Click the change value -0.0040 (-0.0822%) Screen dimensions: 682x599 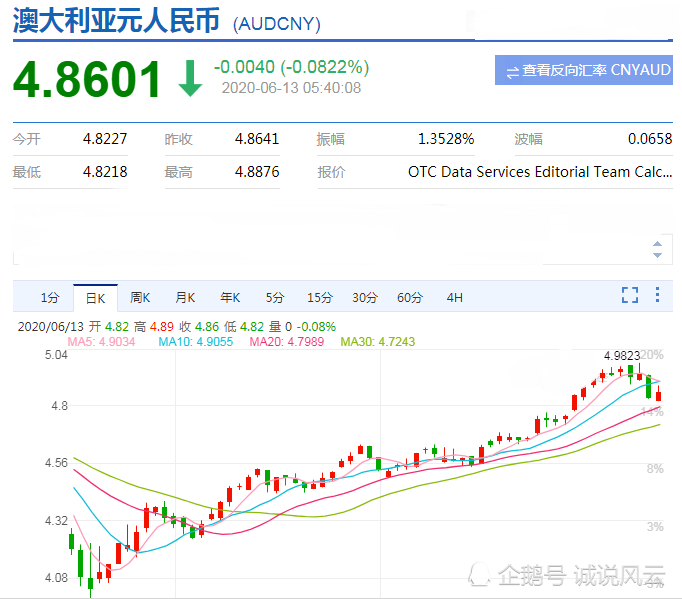pyautogui.click(x=291, y=67)
